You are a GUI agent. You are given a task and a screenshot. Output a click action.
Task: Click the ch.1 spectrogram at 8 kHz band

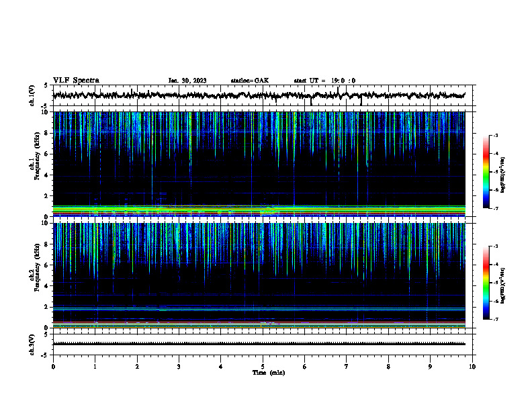point(259,130)
